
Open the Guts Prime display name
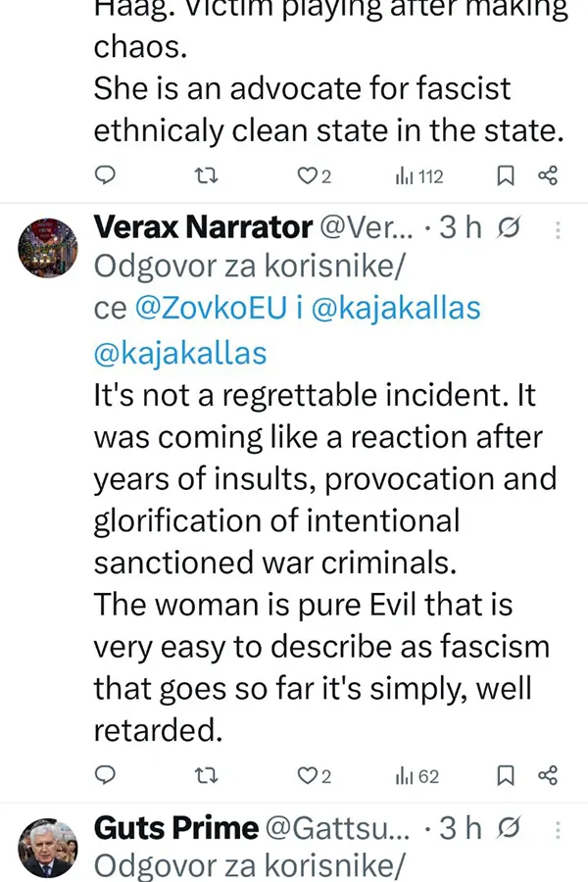176,828
